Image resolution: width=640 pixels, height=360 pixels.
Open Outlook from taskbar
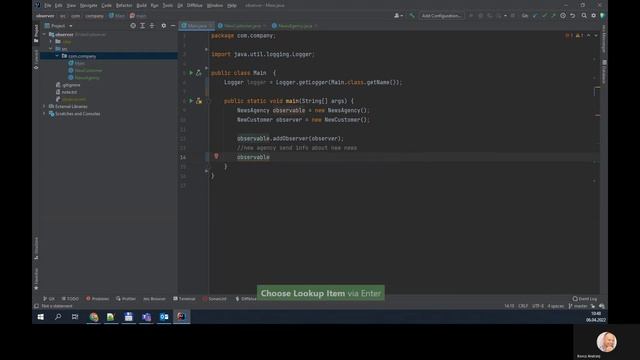(x=164, y=317)
